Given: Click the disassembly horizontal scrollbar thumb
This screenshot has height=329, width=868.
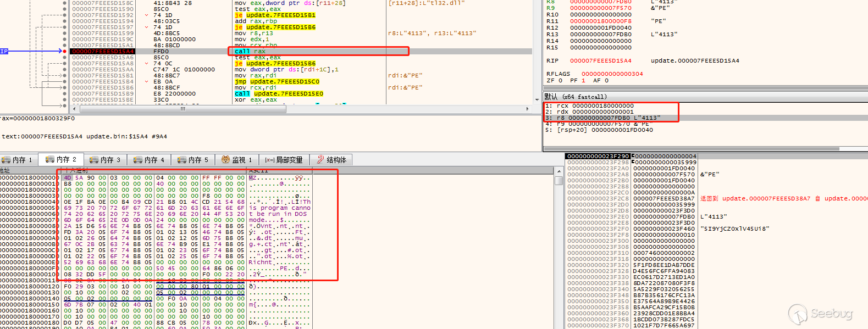Looking at the screenshot, I should pyautogui.click(x=183, y=109).
